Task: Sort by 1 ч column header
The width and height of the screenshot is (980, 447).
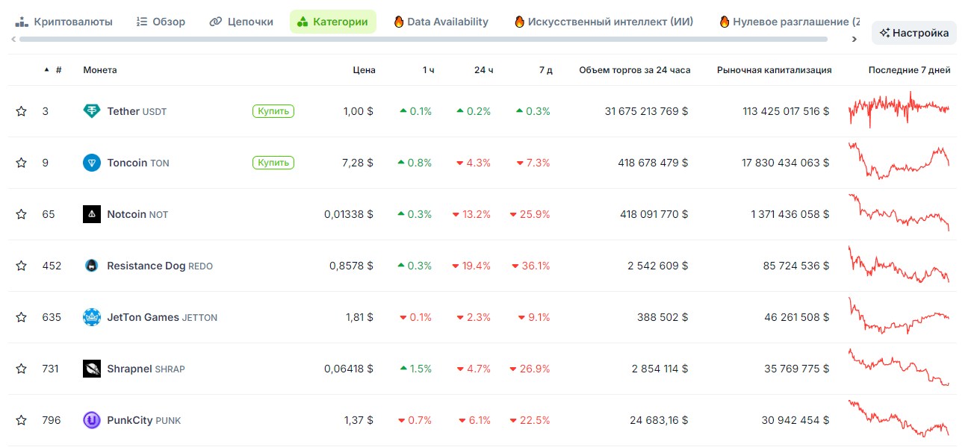Action: [428, 70]
